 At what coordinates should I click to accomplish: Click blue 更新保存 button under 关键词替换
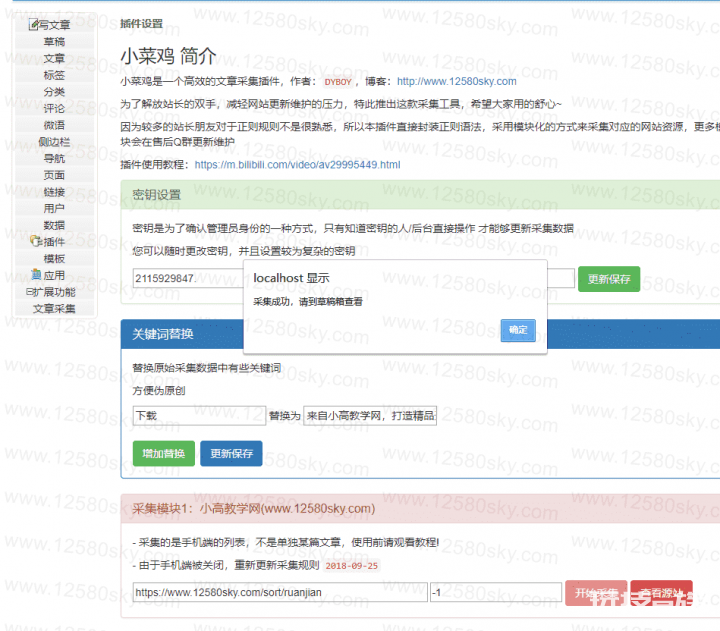(x=231, y=453)
